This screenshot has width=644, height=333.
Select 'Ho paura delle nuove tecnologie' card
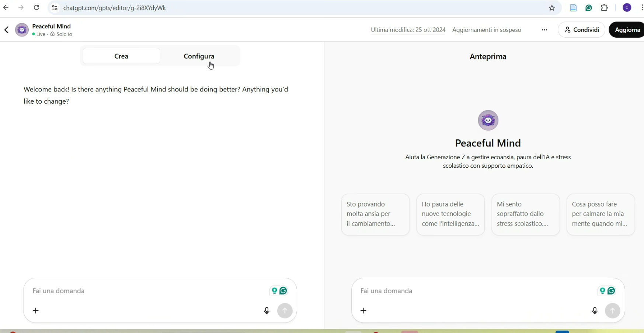pos(450,214)
